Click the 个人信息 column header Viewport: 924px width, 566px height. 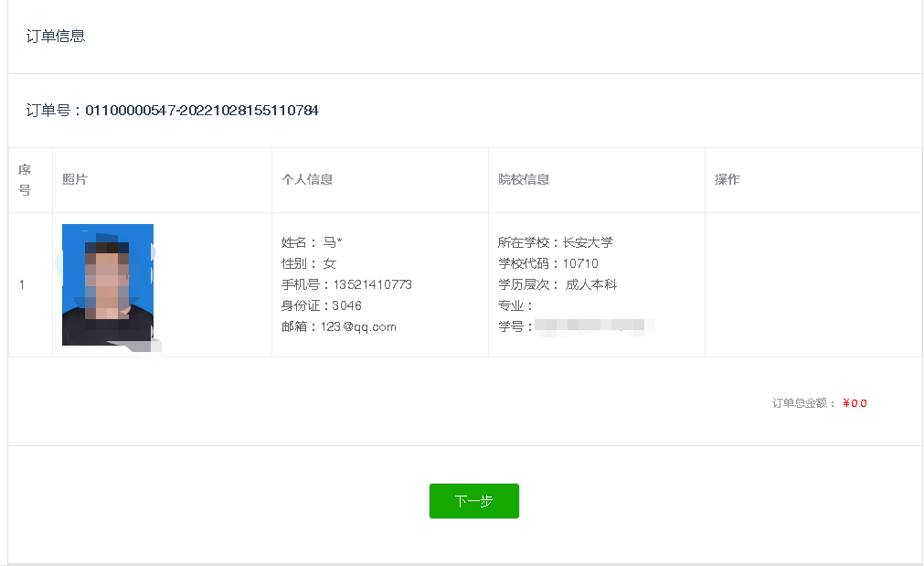click(x=307, y=179)
